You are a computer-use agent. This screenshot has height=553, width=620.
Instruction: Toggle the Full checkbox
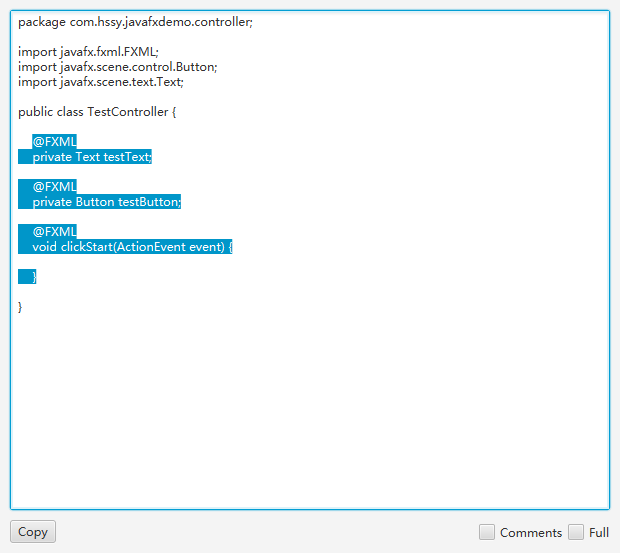[x=576, y=532]
